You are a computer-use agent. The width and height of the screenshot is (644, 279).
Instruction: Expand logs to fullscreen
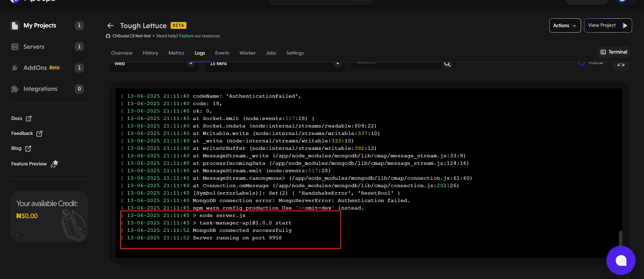(x=621, y=64)
